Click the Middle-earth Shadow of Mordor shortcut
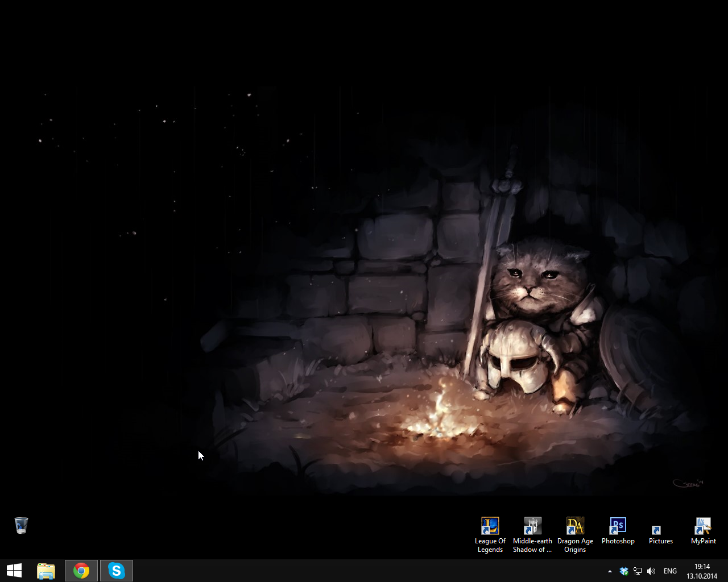The height and width of the screenshot is (582, 728). [x=532, y=526]
